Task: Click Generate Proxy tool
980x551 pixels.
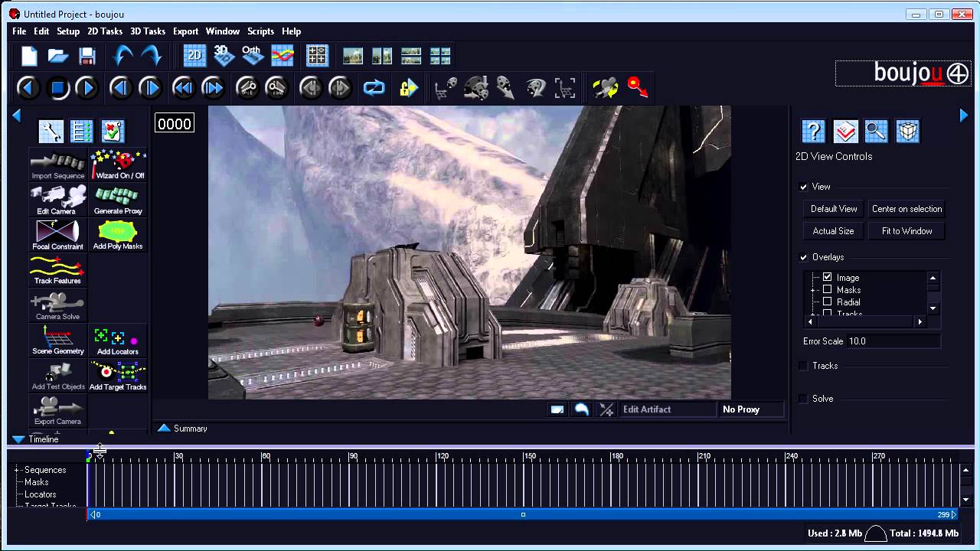Action: [x=119, y=201]
